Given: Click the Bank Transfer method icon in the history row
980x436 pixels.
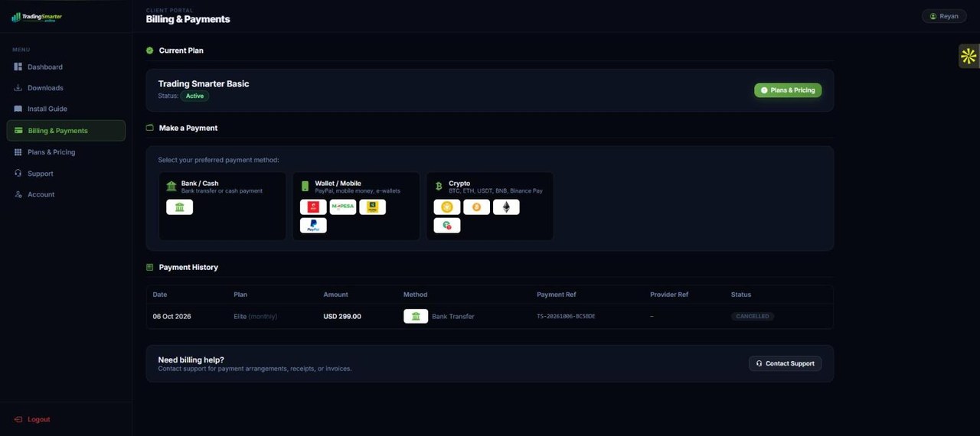Looking at the screenshot, I should 416,317.
